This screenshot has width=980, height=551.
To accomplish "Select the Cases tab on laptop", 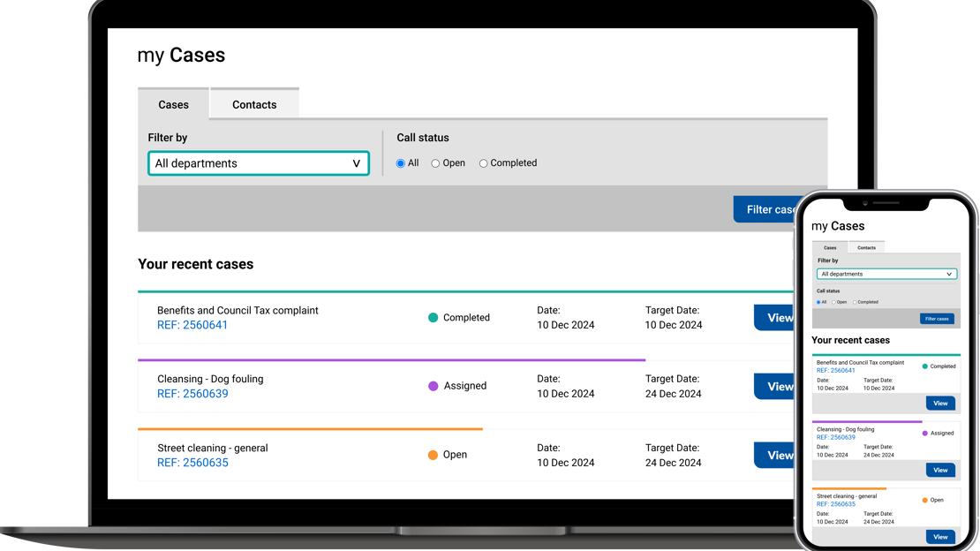I will pyautogui.click(x=173, y=104).
